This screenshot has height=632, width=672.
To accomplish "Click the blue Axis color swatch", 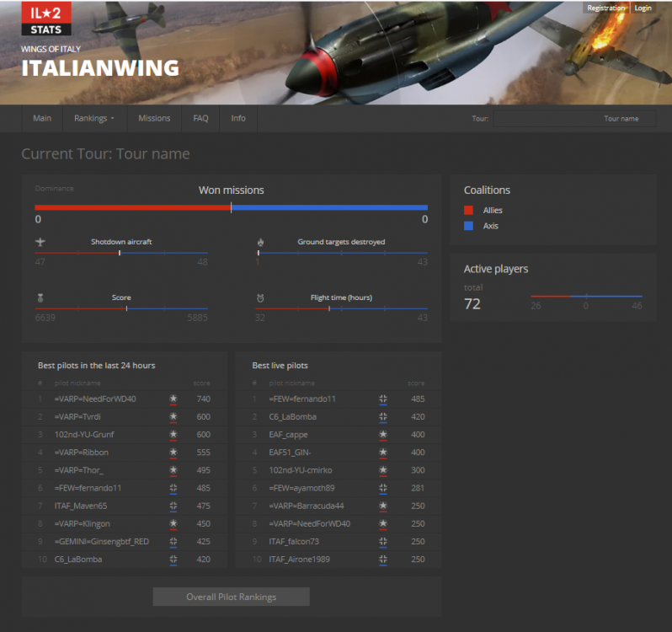I will (x=469, y=226).
